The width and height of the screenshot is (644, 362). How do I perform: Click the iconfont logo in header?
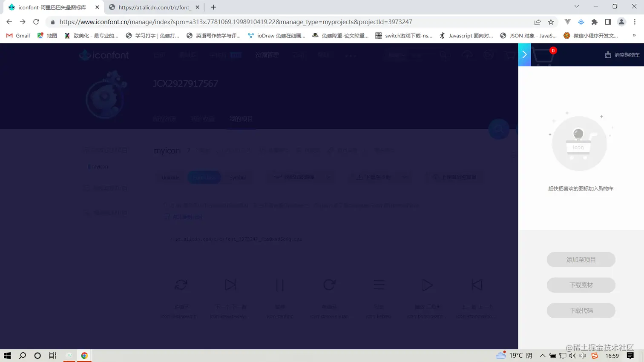tap(104, 55)
